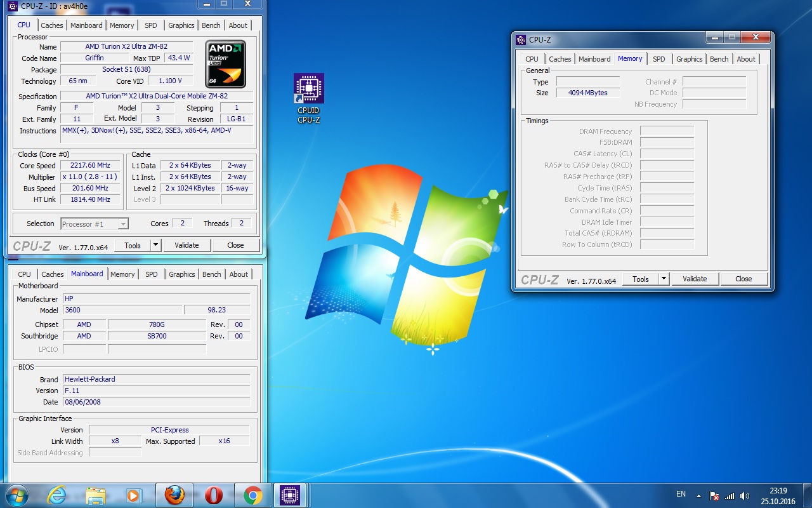Image resolution: width=812 pixels, height=508 pixels.
Task: Click Close button in right CPU-Z Memory window
Action: click(x=743, y=279)
